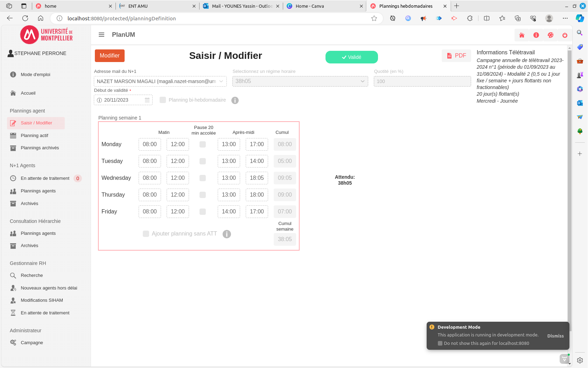Toggle the Planning bi-hebdomadaire checkbox

coord(163,100)
